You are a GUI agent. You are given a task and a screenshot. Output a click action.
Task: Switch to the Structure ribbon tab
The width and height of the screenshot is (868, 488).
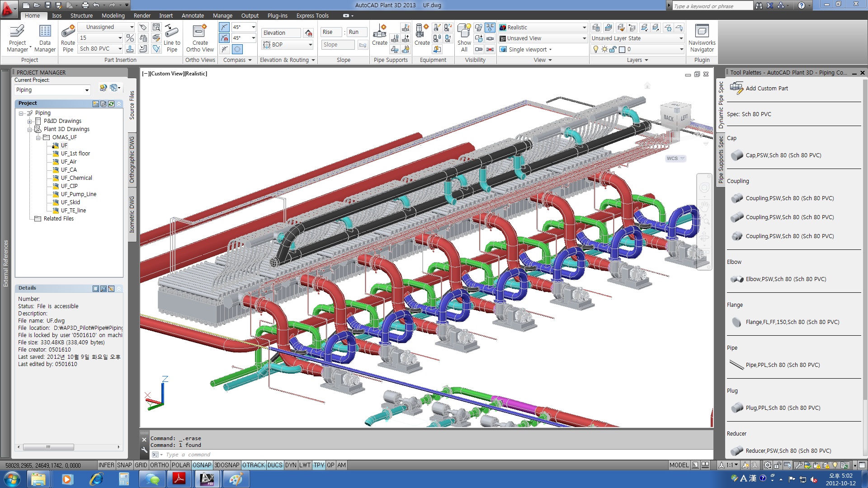pyautogui.click(x=81, y=15)
